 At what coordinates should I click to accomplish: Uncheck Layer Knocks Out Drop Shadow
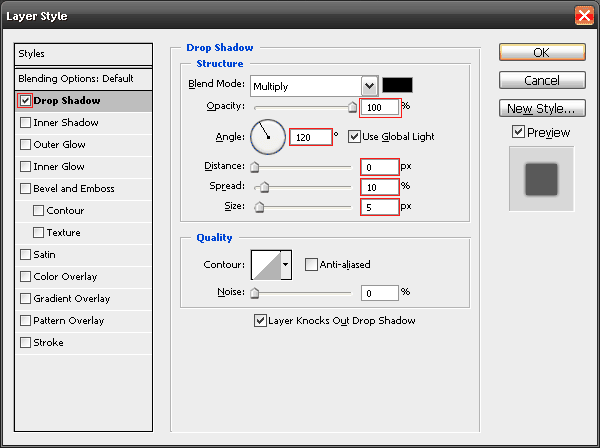click(260, 321)
